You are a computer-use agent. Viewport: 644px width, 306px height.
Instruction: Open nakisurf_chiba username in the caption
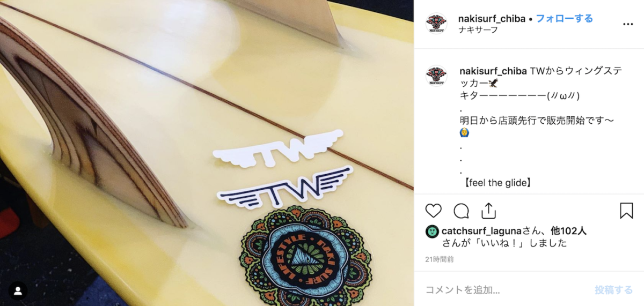pyautogui.click(x=493, y=71)
